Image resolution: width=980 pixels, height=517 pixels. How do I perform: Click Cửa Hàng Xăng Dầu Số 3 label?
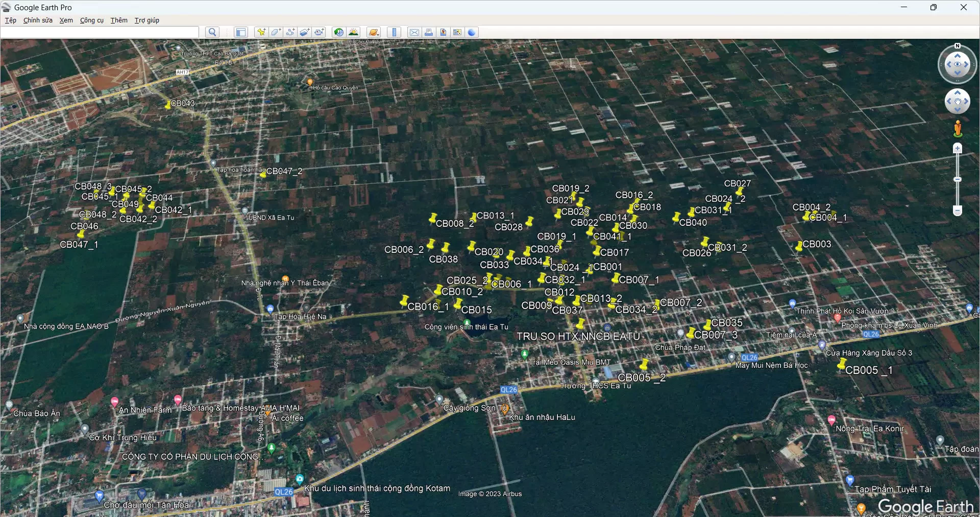[x=869, y=353]
